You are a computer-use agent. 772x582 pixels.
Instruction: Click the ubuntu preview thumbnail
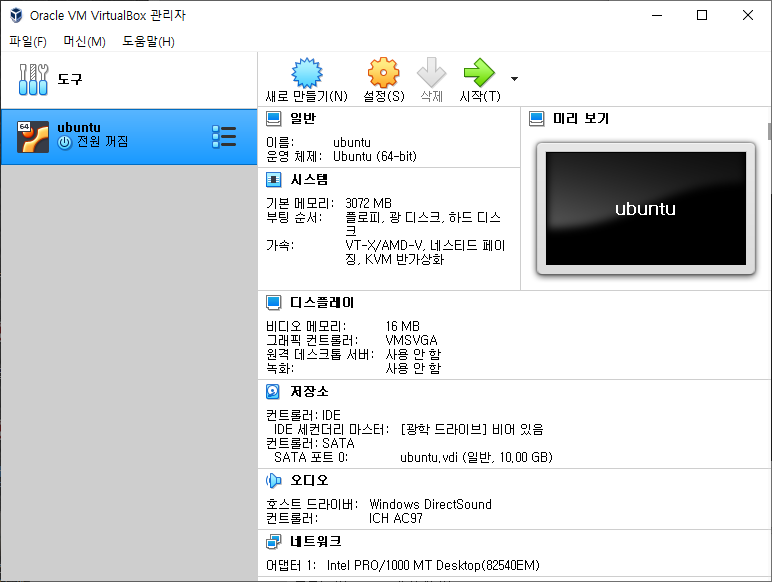645,208
